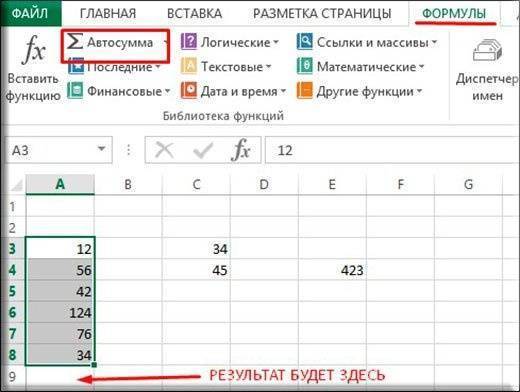
Task: Open the ФАЙЛ tab
Action: coord(30,13)
